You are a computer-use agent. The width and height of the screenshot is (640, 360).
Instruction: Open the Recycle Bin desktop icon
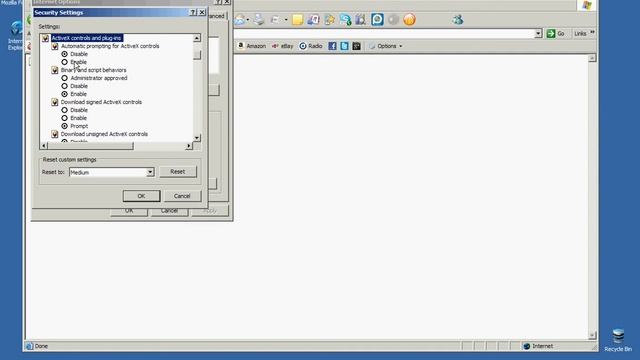pyautogui.click(x=618, y=340)
